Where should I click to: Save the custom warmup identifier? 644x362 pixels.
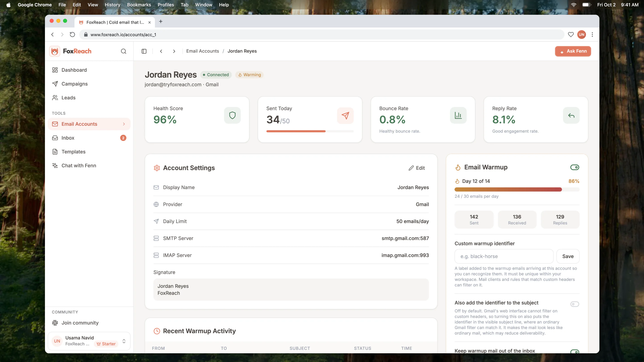(568, 256)
